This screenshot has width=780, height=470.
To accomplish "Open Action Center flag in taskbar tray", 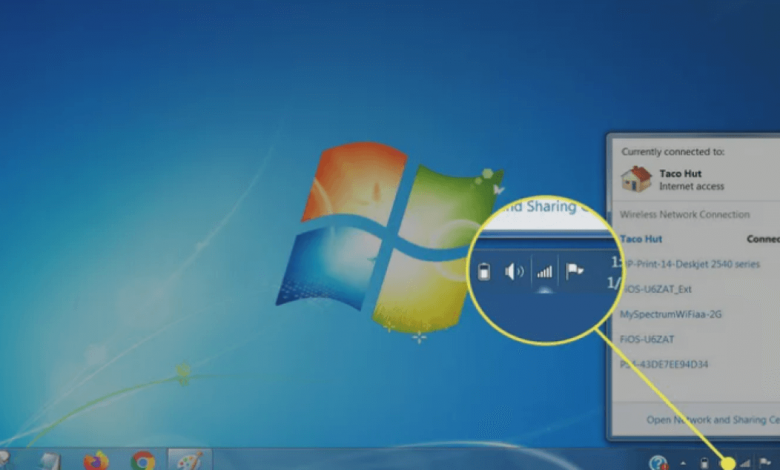I will (x=765, y=463).
